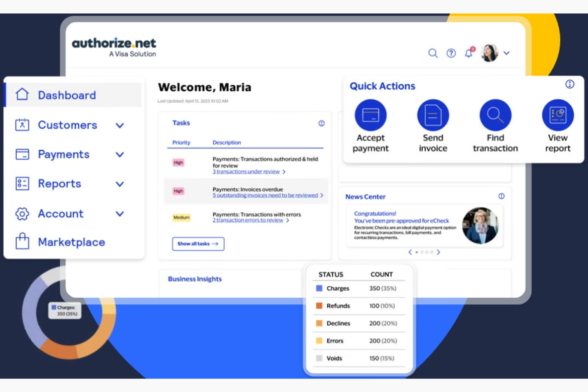Sort tasks by Priority column header
Image resolution: width=588 pixels, height=392 pixels.
coord(181,143)
